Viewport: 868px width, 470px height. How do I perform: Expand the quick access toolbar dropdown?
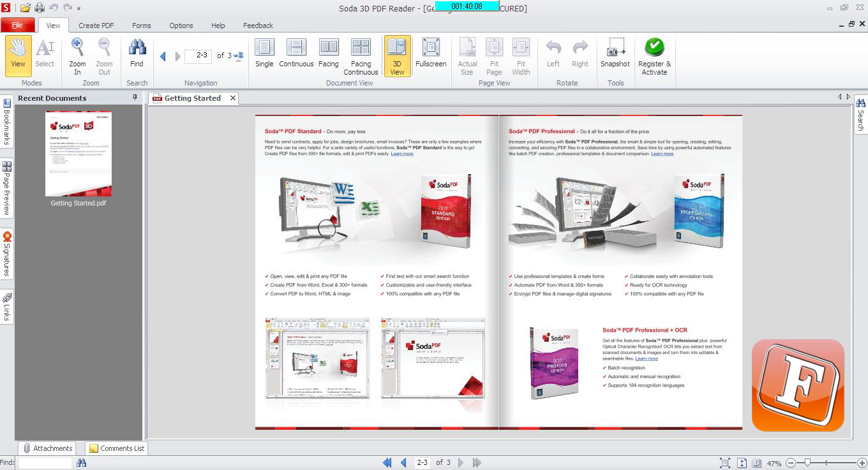(79, 9)
